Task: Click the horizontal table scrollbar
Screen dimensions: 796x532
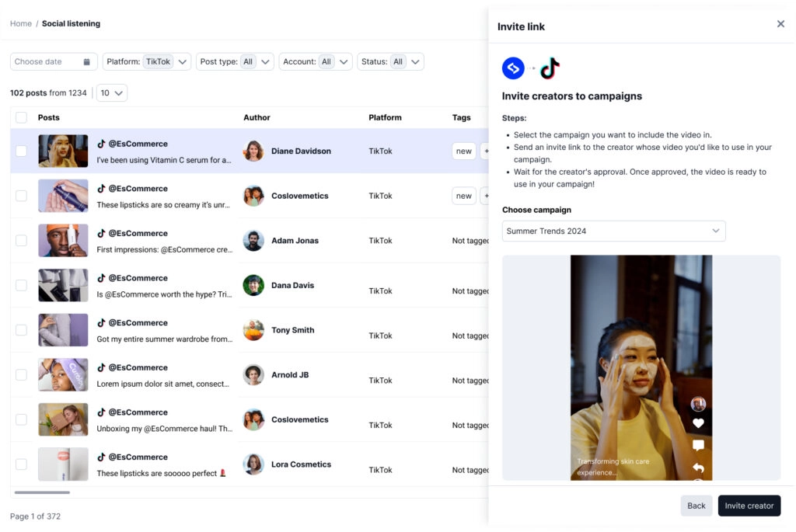Action: pyautogui.click(x=42, y=492)
